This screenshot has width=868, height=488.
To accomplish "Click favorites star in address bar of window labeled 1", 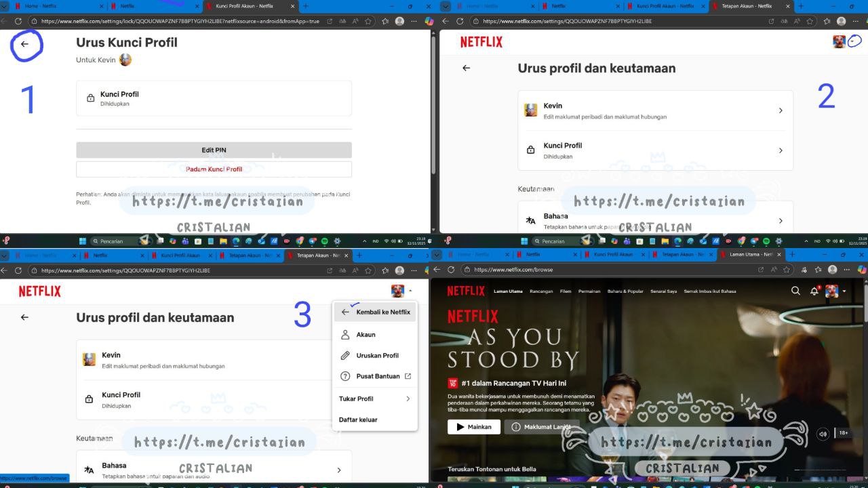I will click(x=368, y=21).
